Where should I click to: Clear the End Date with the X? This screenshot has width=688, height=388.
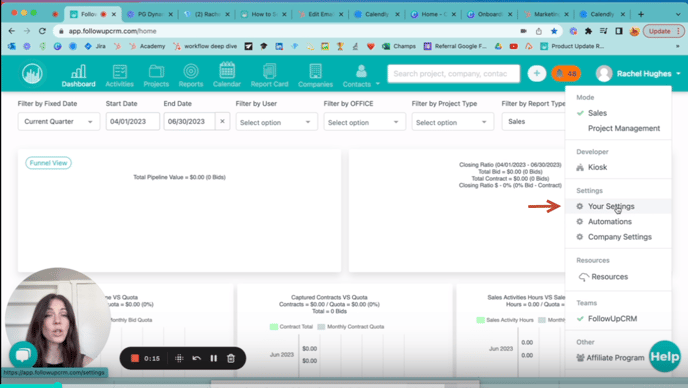pyautogui.click(x=222, y=122)
